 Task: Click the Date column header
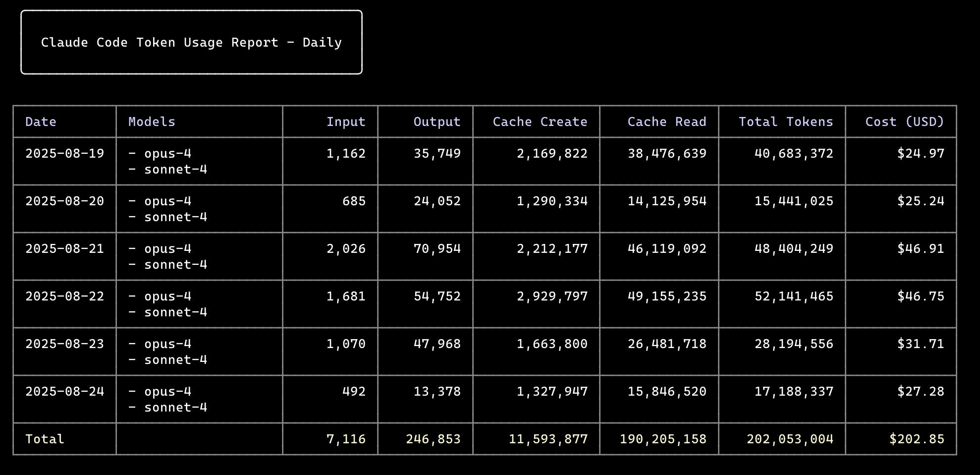coord(41,122)
